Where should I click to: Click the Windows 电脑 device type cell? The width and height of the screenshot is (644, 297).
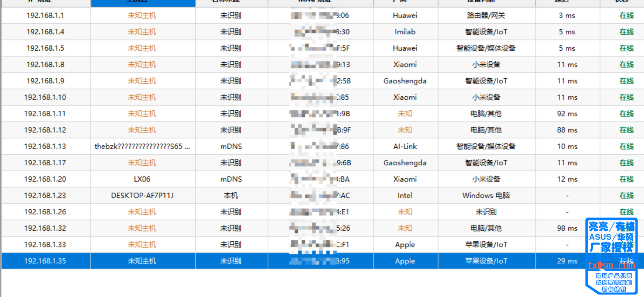point(485,195)
